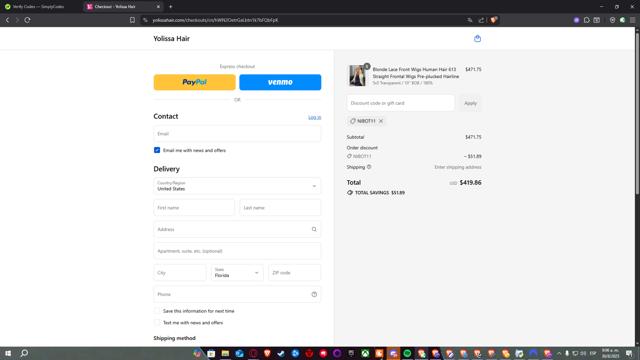The height and width of the screenshot is (360, 640).
Task: Open Windows taskbar search
Action: (24, 353)
